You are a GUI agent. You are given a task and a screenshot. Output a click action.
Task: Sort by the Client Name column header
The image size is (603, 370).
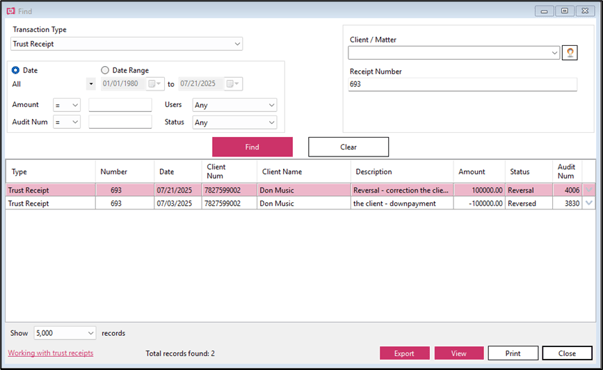(x=304, y=172)
